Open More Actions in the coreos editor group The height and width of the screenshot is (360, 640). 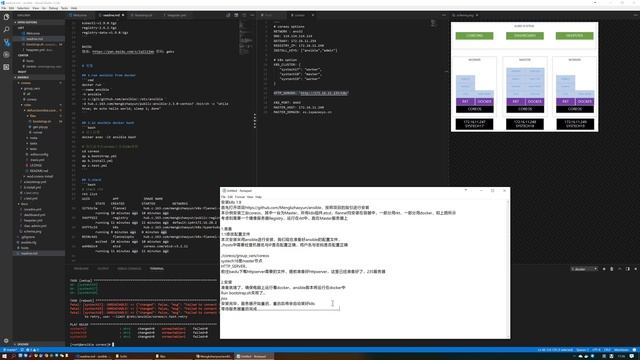click(444, 15)
